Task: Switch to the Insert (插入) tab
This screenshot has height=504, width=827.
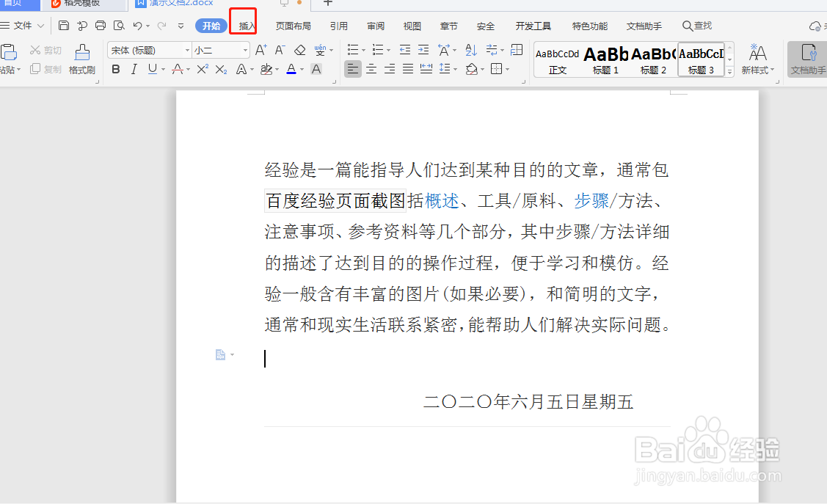Action: [x=247, y=26]
